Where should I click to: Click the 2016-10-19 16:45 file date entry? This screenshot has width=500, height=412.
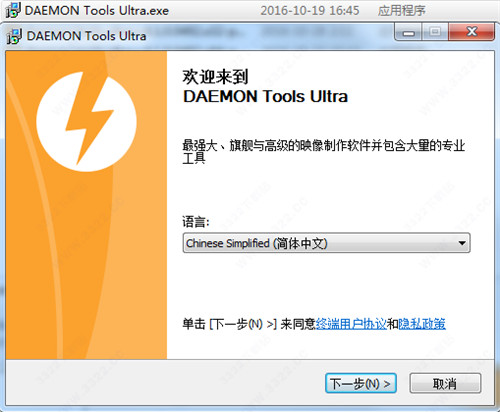tap(310, 10)
